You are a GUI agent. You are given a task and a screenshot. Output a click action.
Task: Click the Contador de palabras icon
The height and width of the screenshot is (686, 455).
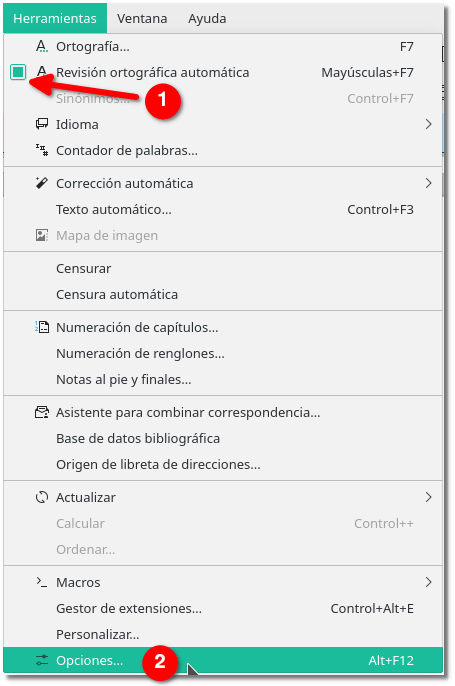pos(42,150)
